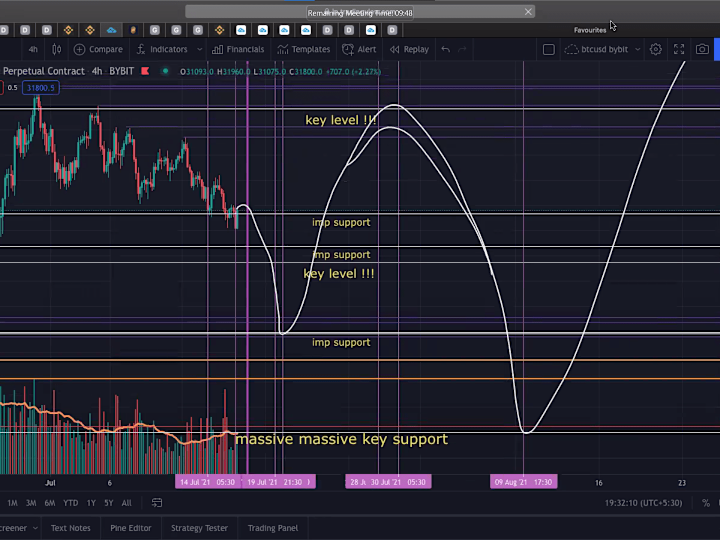
Task: Select the bottom 'imp support' text note
Action: (x=341, y=342)
